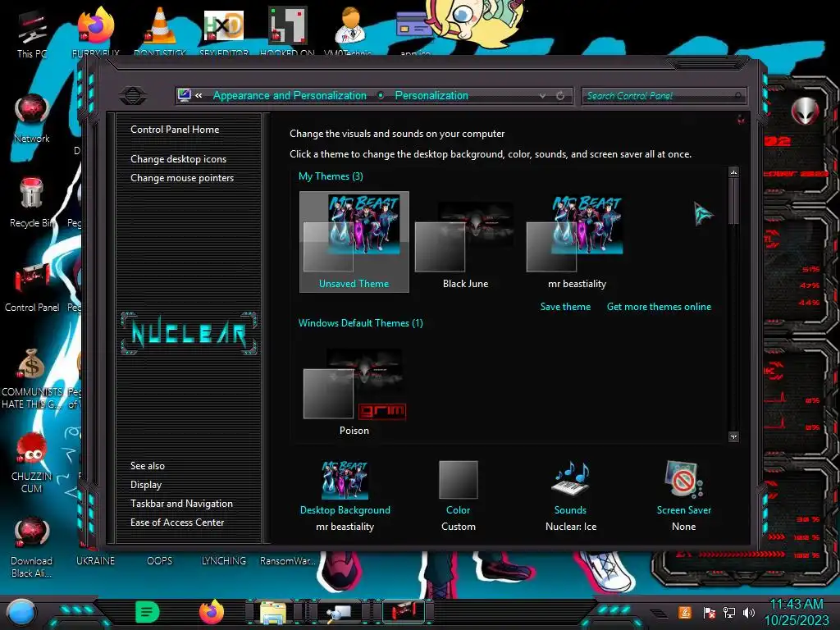Click the Java tray icon
The height and width of the screenshot is (630, 840).
click(685, 612)
